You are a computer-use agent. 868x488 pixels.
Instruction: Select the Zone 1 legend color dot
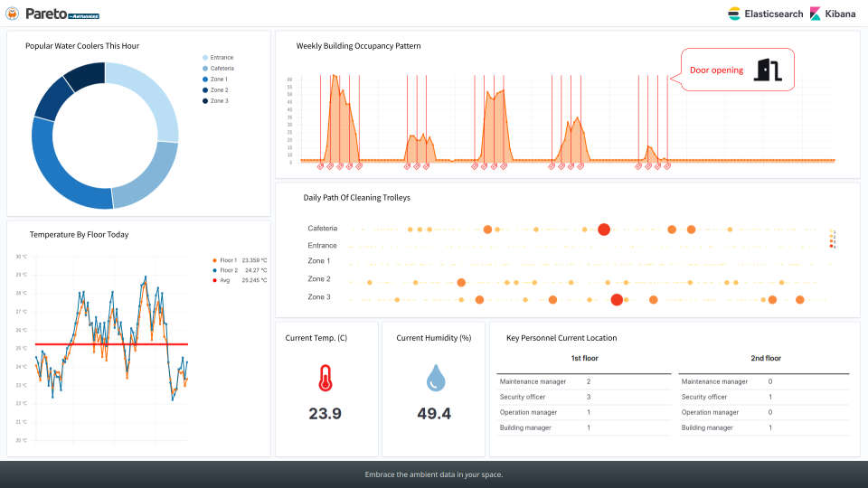tap(205, 80)
